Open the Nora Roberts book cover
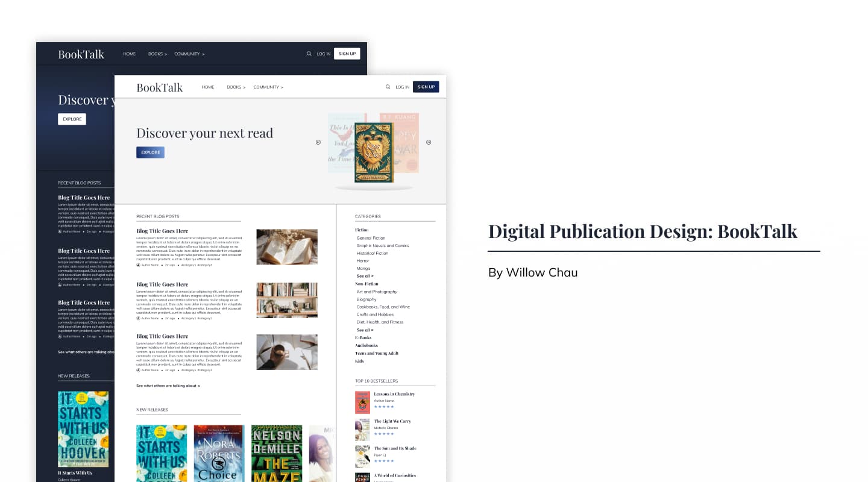The width and height of the screenshot is (868, 482). [219, 453]
